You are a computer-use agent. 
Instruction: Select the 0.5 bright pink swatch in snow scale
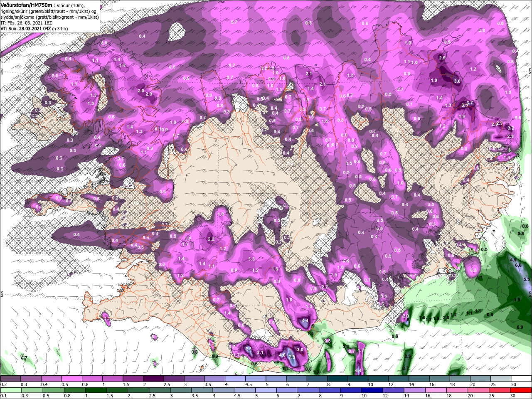pyautogui.click(x=71, y=379)
